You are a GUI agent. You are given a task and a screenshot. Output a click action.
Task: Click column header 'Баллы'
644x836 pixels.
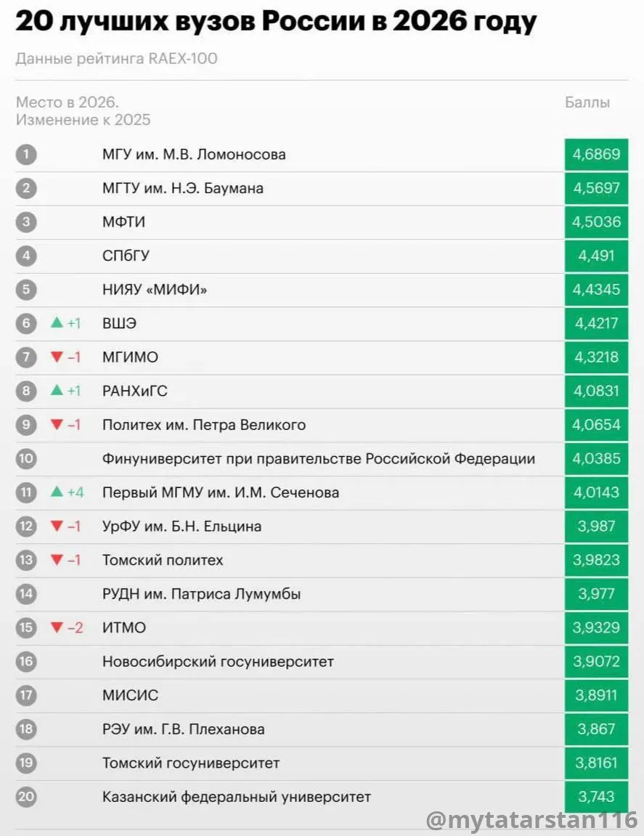tap(587, 102)
